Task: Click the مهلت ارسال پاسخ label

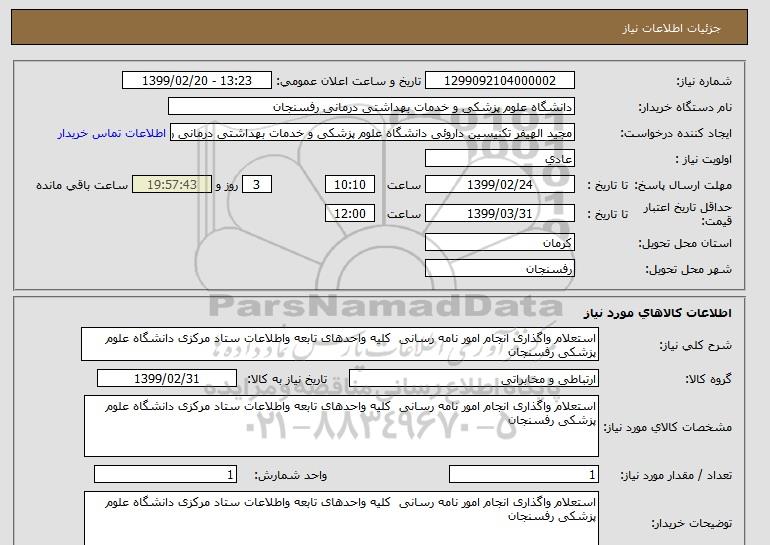Action: (683, 186)
